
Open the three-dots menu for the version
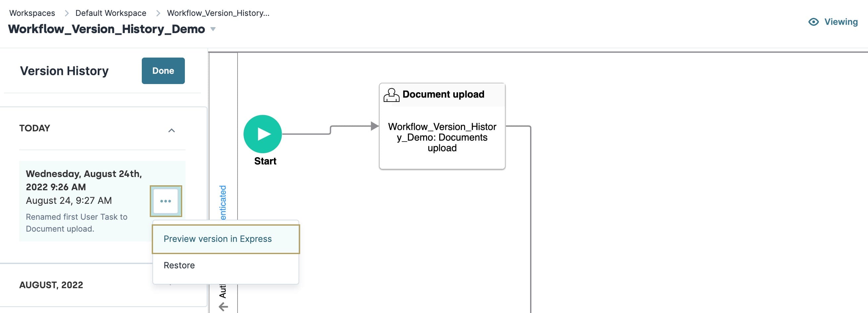166,201
